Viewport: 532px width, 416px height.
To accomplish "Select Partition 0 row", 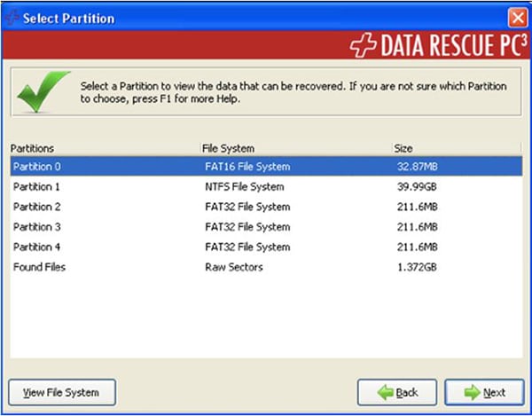I will (x=266, y=166).
